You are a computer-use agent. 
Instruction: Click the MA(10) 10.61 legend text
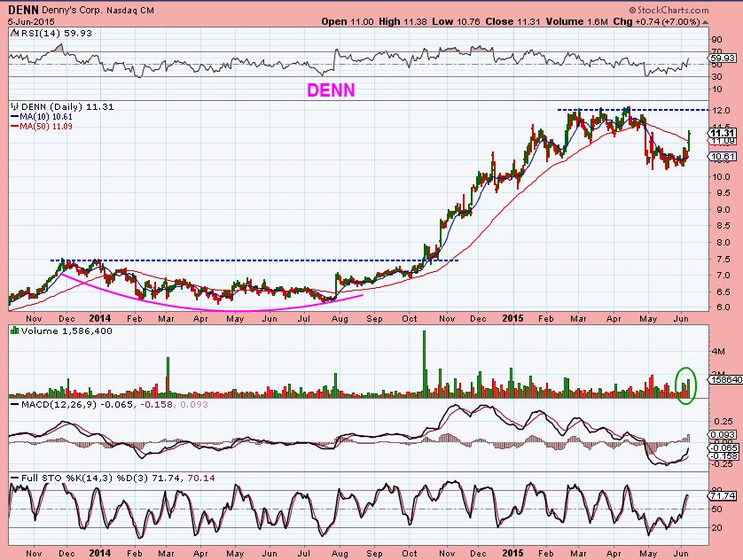46,116
